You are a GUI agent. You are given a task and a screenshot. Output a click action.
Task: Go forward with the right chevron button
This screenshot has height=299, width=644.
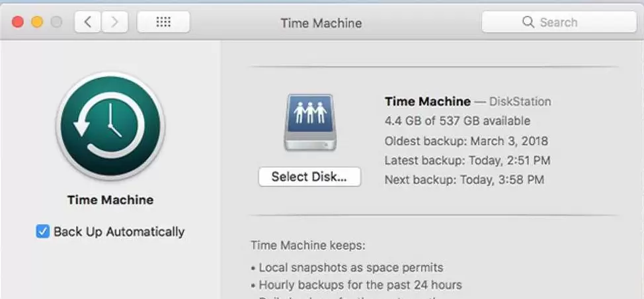[114, 22]
